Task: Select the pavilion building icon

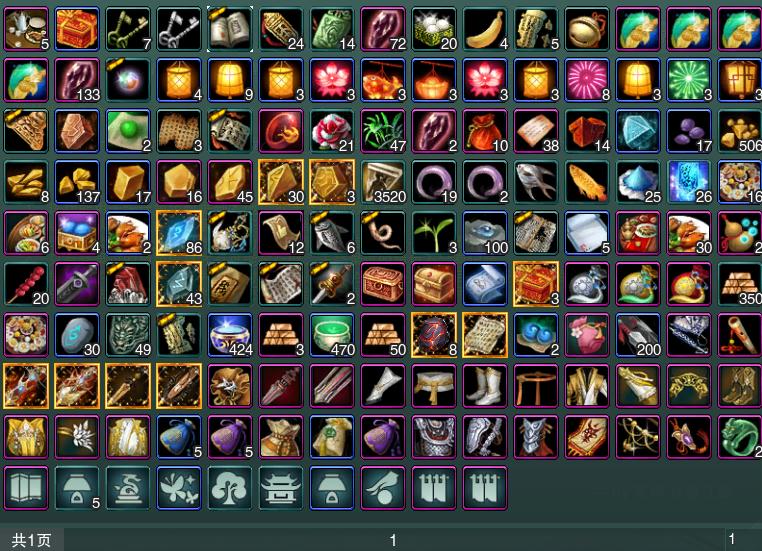Action: tap(281, 488)
